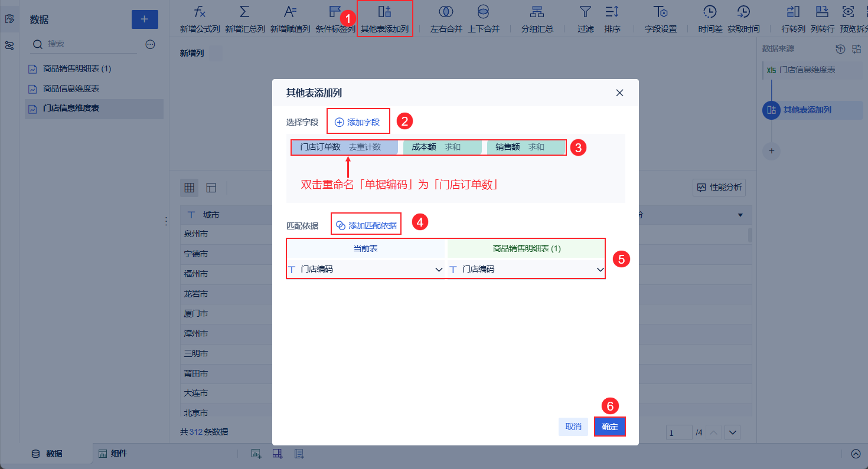The width and height of the screenshot is (868, 469).
Task: Switch to the 数据 bottom tab
Action: (x=47, y=454)
